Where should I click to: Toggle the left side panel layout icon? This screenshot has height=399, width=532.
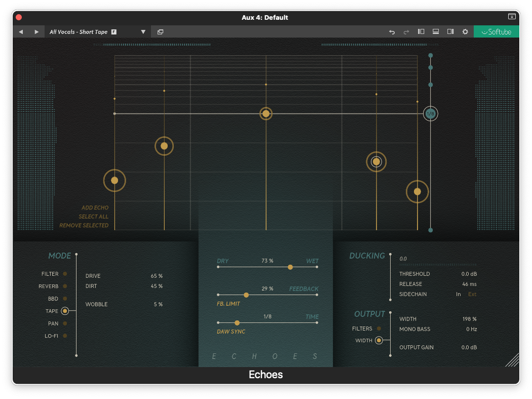421,31
